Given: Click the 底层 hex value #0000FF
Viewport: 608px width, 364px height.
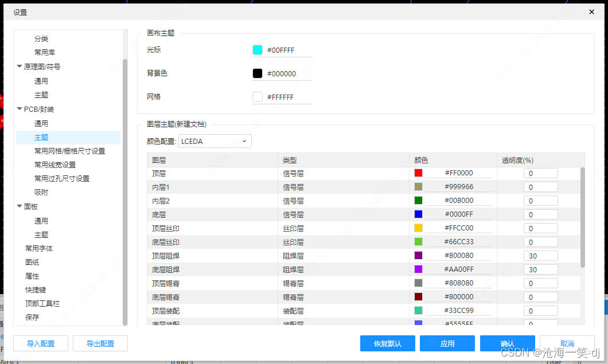Looking at the screenshot, I should tap(459, 214).
